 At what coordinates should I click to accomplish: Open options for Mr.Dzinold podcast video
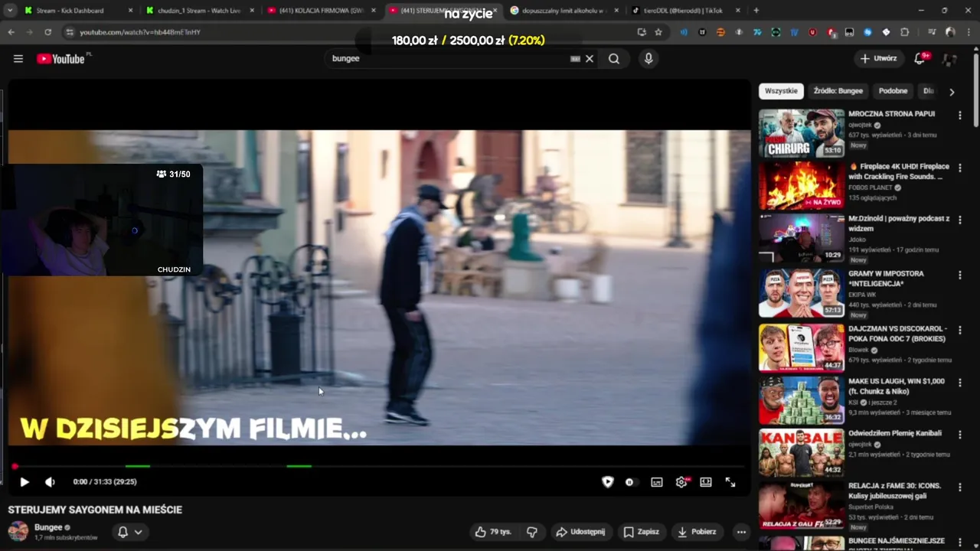(959, 220)
